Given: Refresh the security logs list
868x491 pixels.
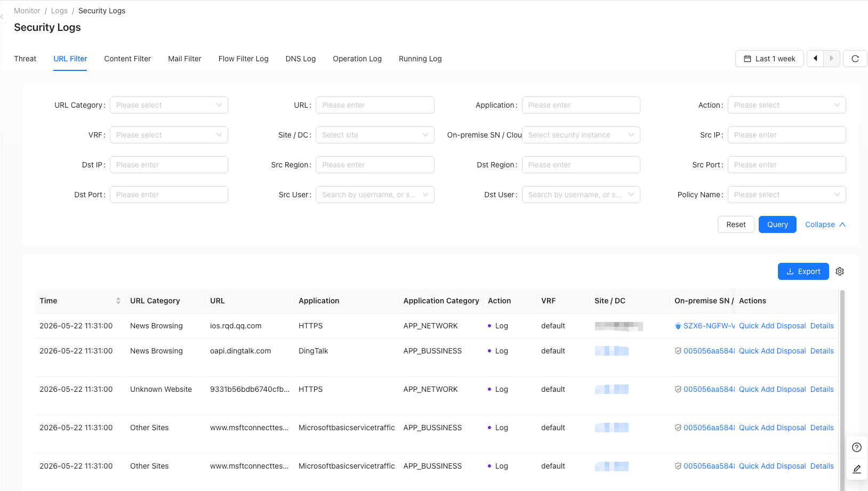Looking at the screenshot, I should tap(855, 59).
